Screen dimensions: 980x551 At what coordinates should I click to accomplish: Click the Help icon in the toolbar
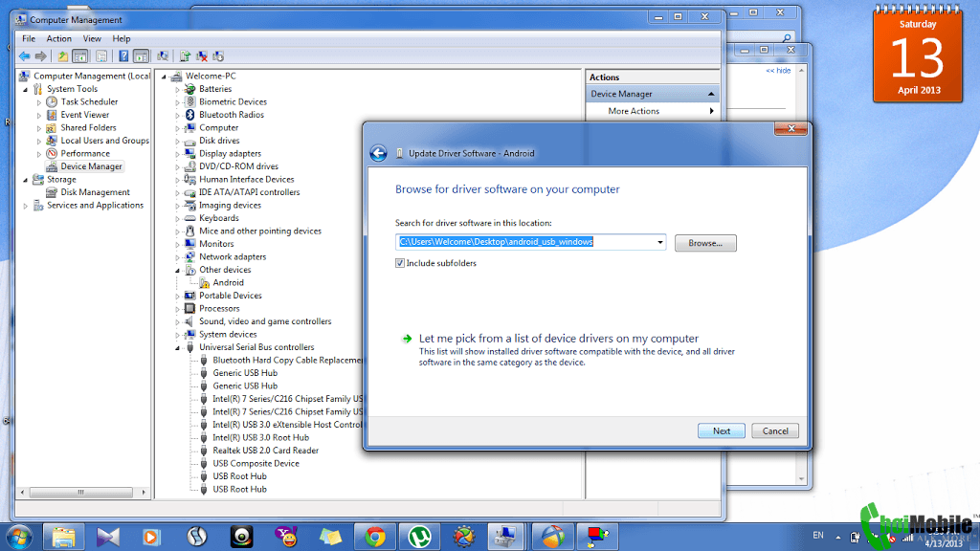(x=123, y=56)
